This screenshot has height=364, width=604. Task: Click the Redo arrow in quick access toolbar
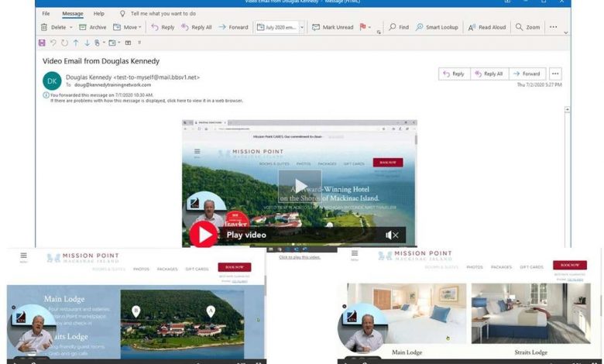[64, 43]
